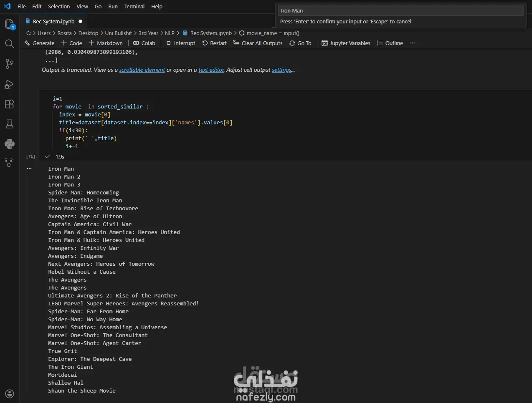Click the code line 'for movie in sorted_similar :'
The width and height of the screenshot is (532, 403).
[x=100, y=106]
